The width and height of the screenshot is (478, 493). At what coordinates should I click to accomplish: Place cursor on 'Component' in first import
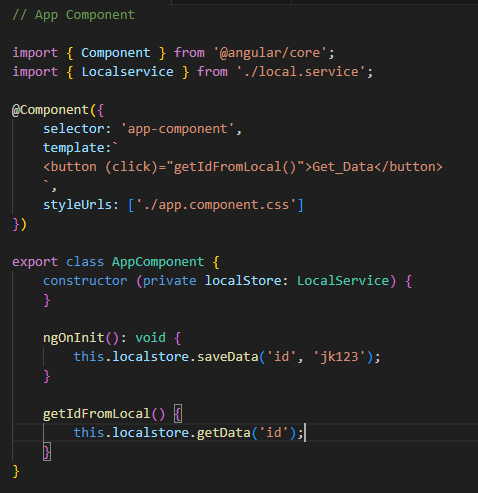(116, 53)
